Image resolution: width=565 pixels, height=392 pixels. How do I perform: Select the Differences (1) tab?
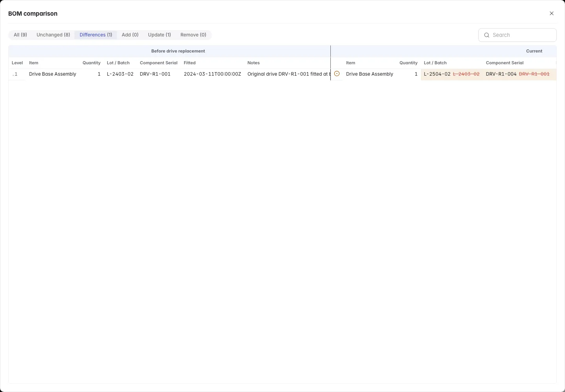tap(96, 35)
